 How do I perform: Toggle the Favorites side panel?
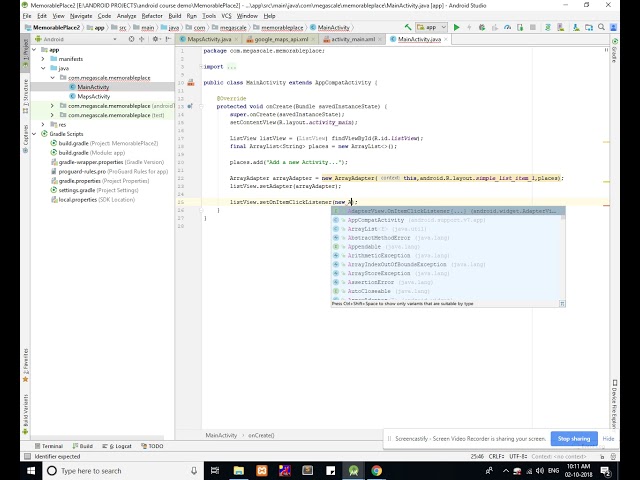[x=25, y=366]
